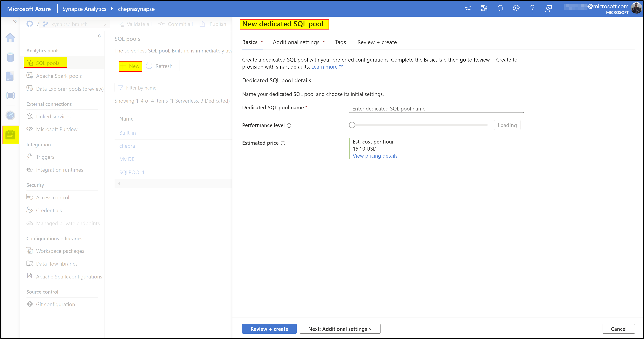Open the Learn more link
The width and height of the screenshot is (644, 339).
[x=327, y=67]
